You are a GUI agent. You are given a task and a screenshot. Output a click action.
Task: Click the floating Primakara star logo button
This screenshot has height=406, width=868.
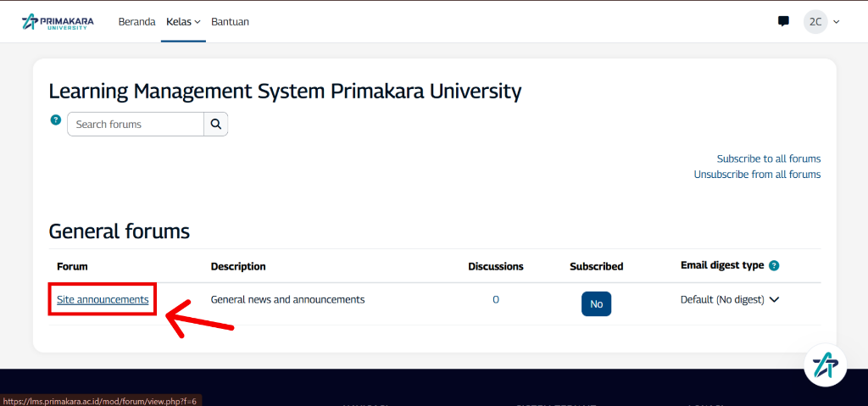[826, 364]
